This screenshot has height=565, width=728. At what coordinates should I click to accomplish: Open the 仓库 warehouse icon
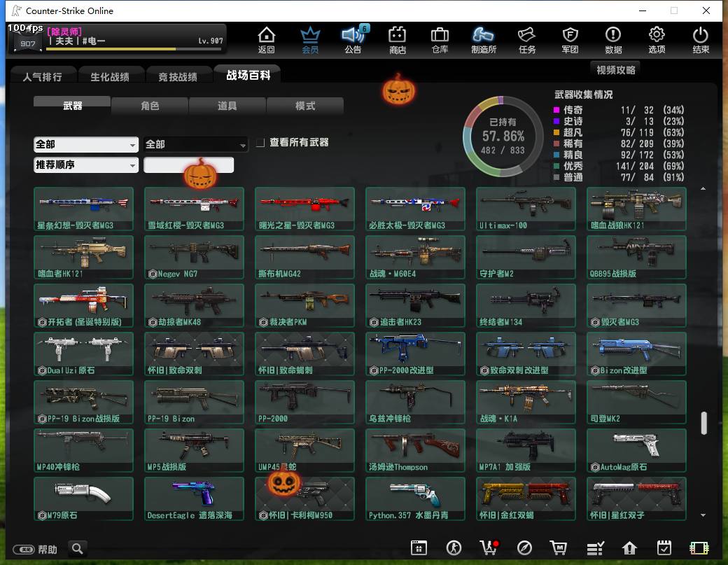point(440,40)
